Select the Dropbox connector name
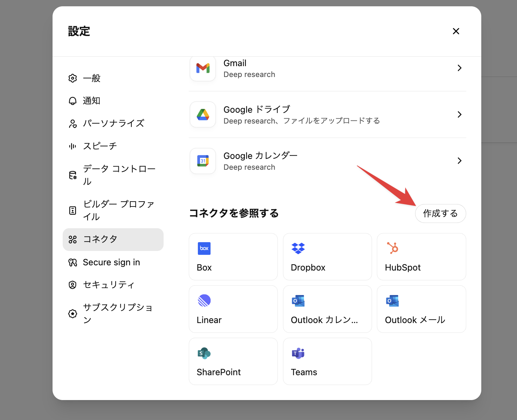The width and height of the screenshot is (517, 420). (308, 268)
